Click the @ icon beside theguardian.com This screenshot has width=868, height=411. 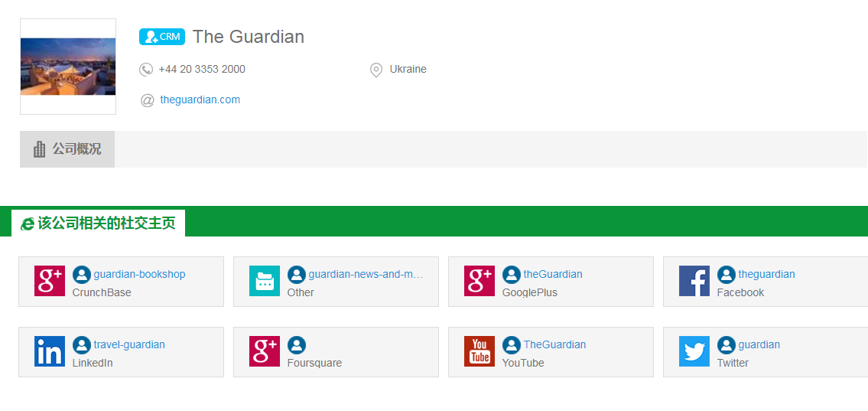click(x=148, y=100)
